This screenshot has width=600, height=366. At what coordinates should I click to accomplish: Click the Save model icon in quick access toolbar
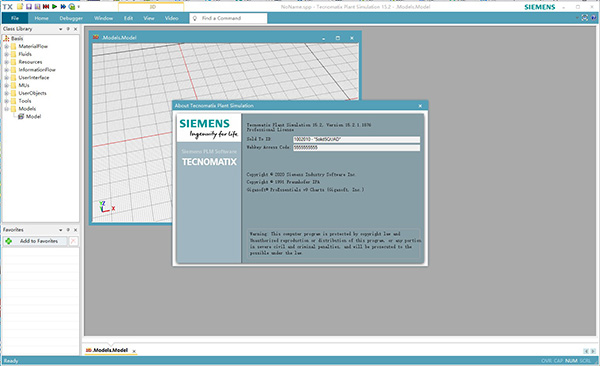click(x=29, y=7)
